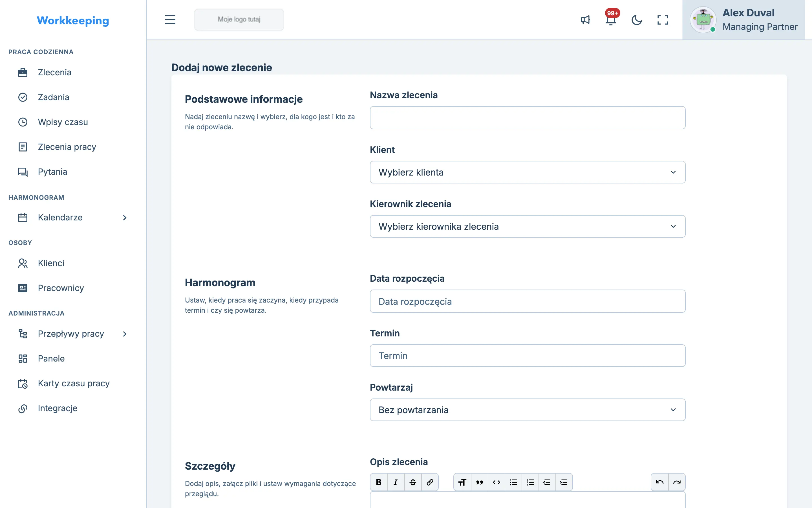
Task: Click the Panele grid icon
Action: coord(23,358)
